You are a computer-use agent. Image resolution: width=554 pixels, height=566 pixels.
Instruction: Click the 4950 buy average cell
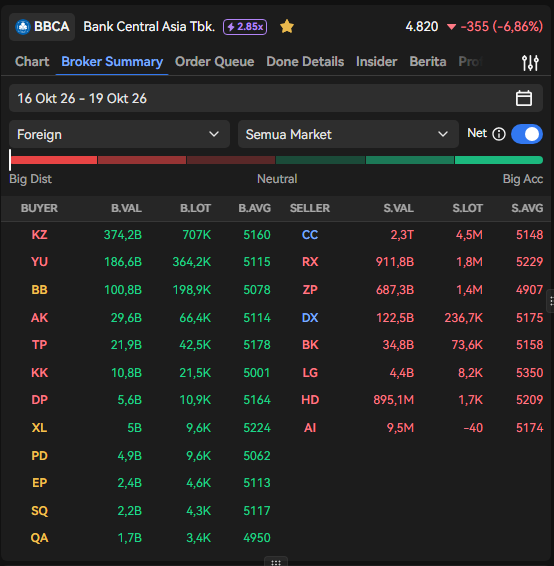point(257,538)
